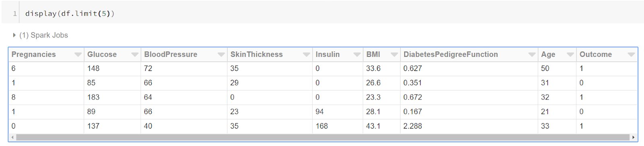Expand the Spark Jobs disclosure triangle
Screen dimensions: 644x146
click(x=14, y=35)
